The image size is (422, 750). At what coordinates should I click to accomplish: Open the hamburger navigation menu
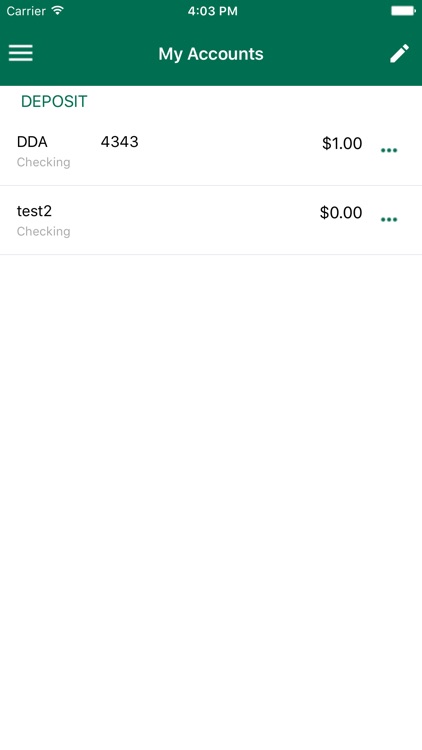pyautogui.click(x=21, y=53)
